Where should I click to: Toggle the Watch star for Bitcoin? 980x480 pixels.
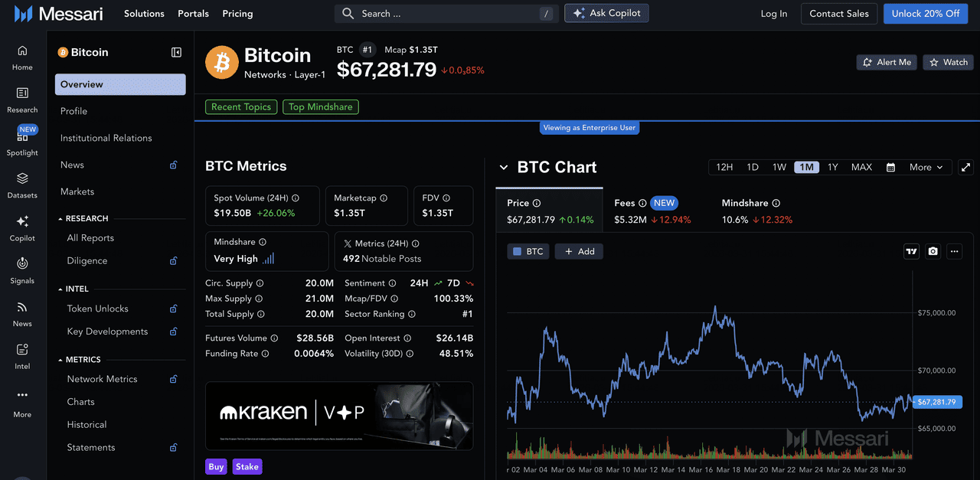pyautogui.click(x=948, y=62)
